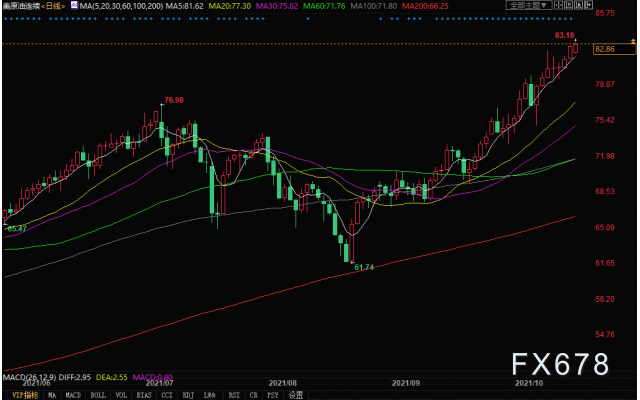This screenshot has width=640, height=400.
Task: Select the CCI indicator tab
Action: click(167, 395)
